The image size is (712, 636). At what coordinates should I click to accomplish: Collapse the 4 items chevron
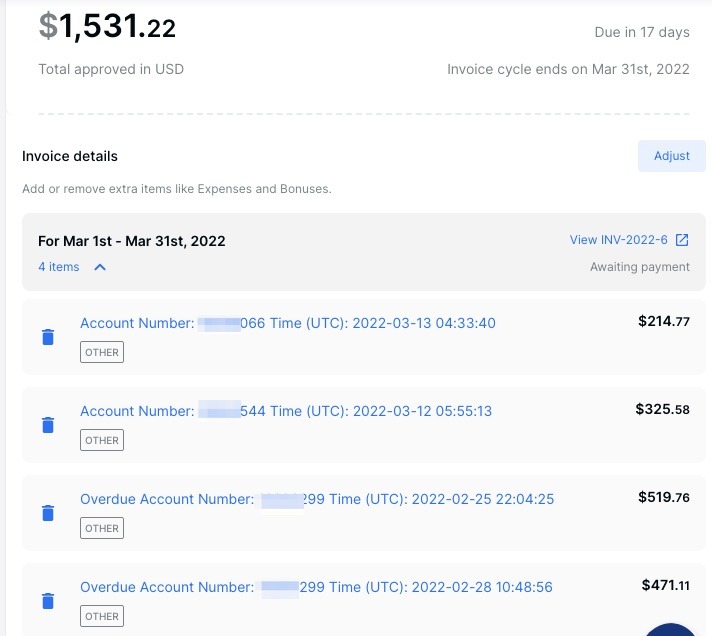(100, 267)
